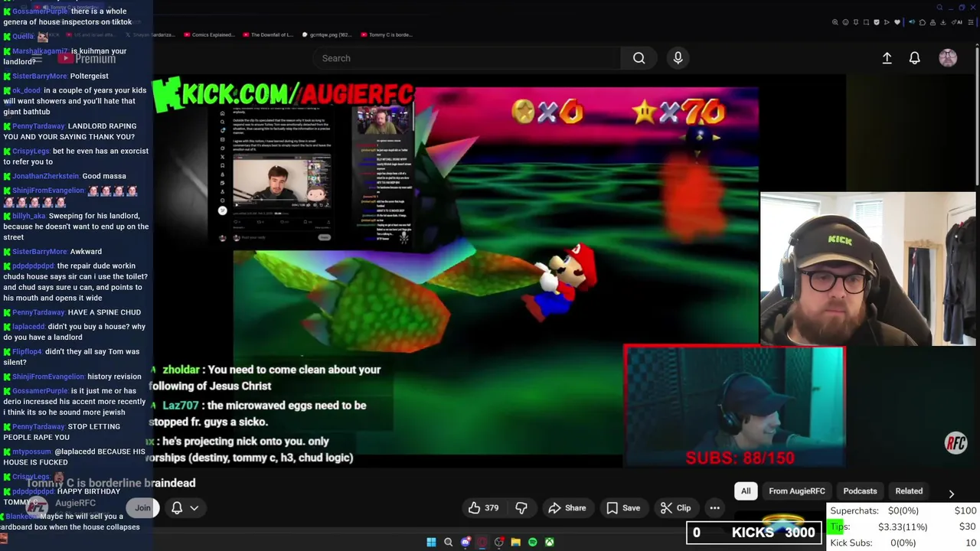Show more filter chips with right arrow
Viewport: 980px width, 551px height.
951,494
